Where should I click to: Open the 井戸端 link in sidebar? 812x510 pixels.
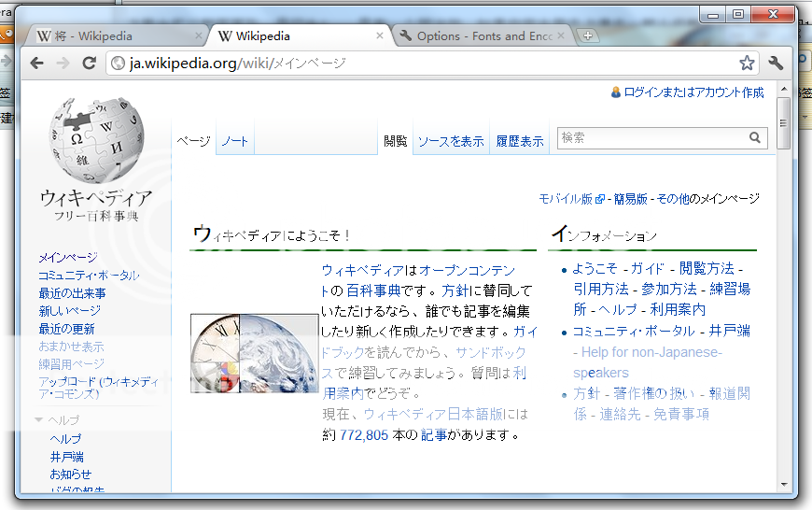[x=67, y=457]
